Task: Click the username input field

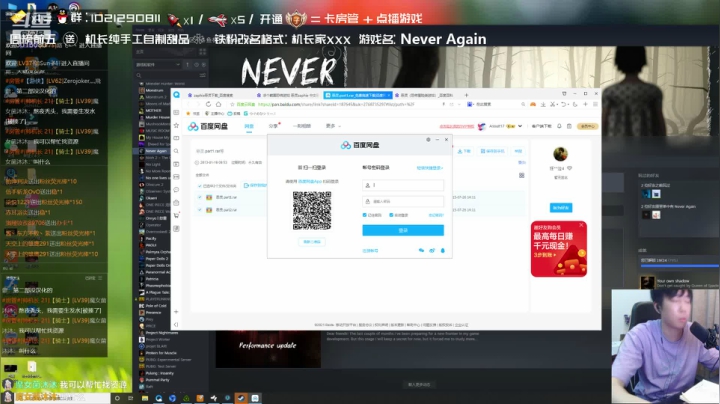Action: point(403,185)
